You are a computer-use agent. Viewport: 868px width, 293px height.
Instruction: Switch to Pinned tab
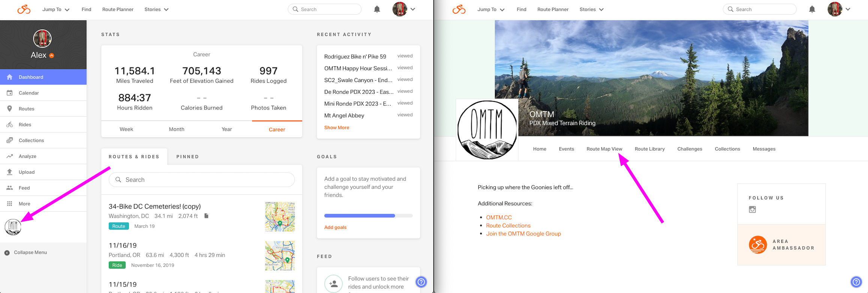point(188,157)
